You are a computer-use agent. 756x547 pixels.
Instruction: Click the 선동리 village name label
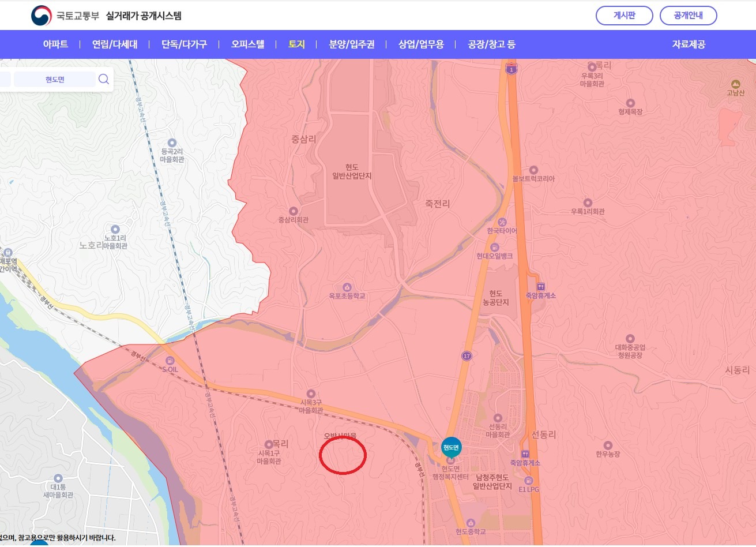543,434
